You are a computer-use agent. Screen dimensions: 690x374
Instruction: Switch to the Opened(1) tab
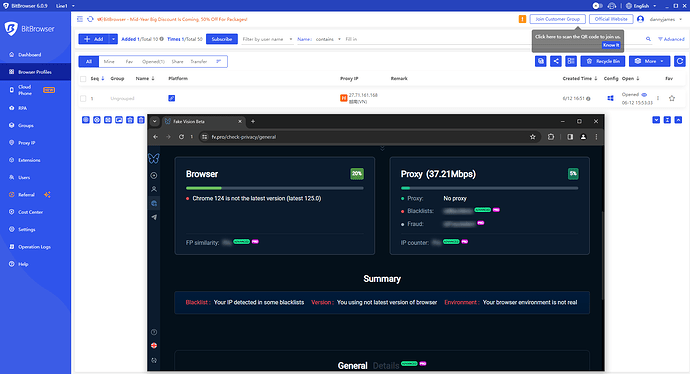153,62
